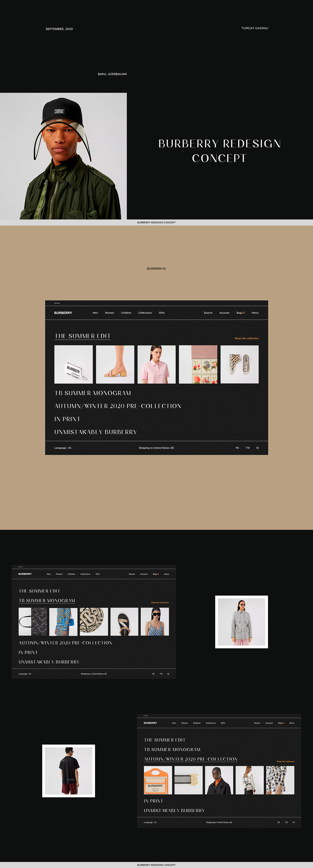Image resolution: width=313 pixels, height=868 pixels.
Task: Open the yellow heeled sandal thumbnail
Action: pyautogui.click(x=115, y=364)
